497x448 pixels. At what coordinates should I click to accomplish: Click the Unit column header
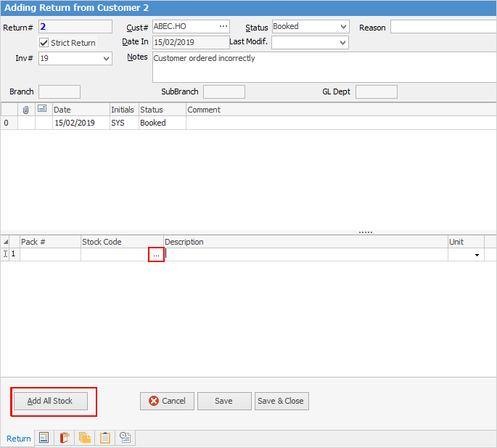(x=466, y=242)
